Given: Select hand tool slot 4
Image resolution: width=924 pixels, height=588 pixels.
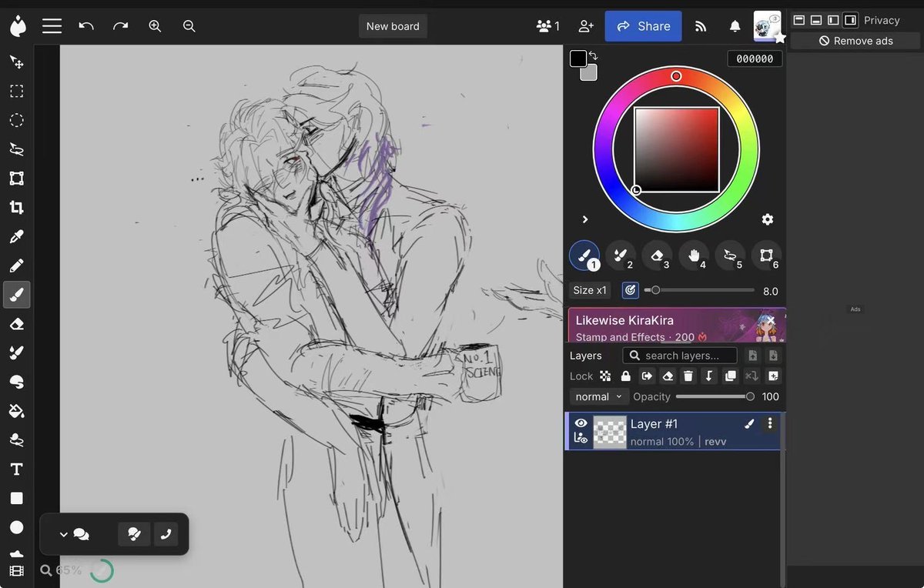Looking at the screenshot, I should tap(694, 256).
